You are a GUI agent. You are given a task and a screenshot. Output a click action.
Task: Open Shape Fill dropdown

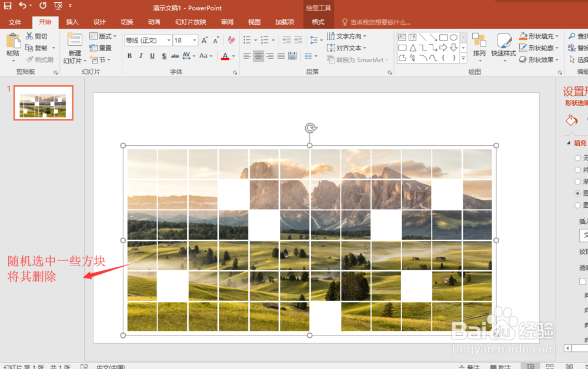[539, 36]
